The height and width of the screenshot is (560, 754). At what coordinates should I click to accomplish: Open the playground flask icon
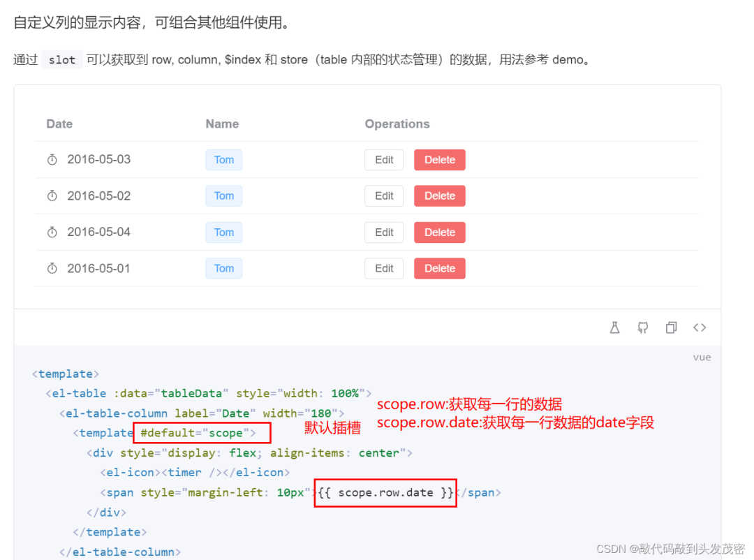click(x=614, y=327)
